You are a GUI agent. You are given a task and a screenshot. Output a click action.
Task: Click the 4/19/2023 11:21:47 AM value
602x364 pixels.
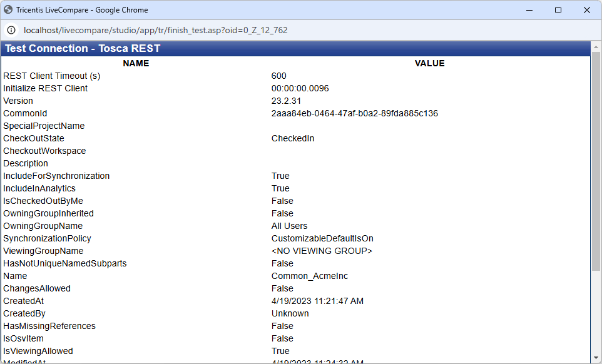click(x=317, y=301)
